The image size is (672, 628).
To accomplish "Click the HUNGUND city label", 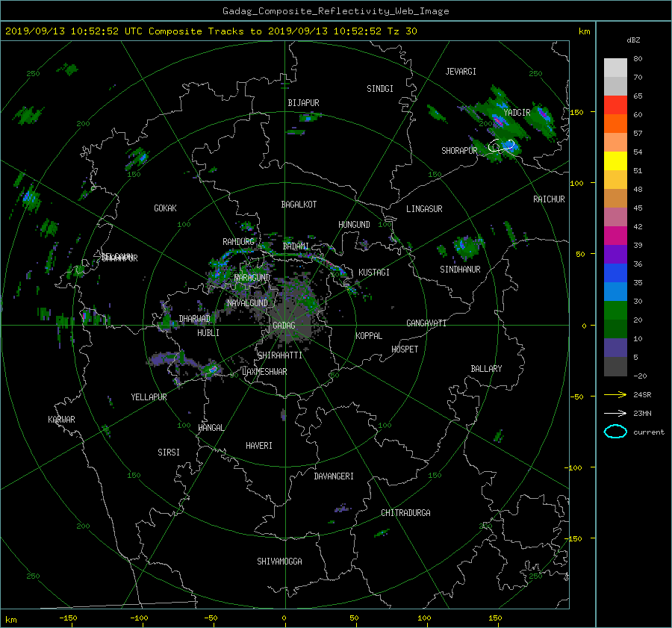I will coord(354,225).
